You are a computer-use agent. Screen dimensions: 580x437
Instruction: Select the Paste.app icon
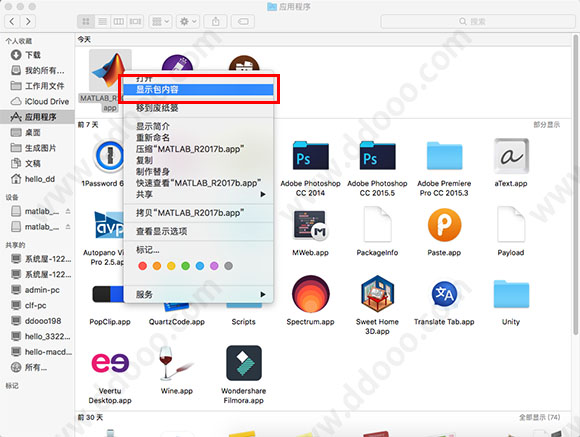[x=444, y=225]
